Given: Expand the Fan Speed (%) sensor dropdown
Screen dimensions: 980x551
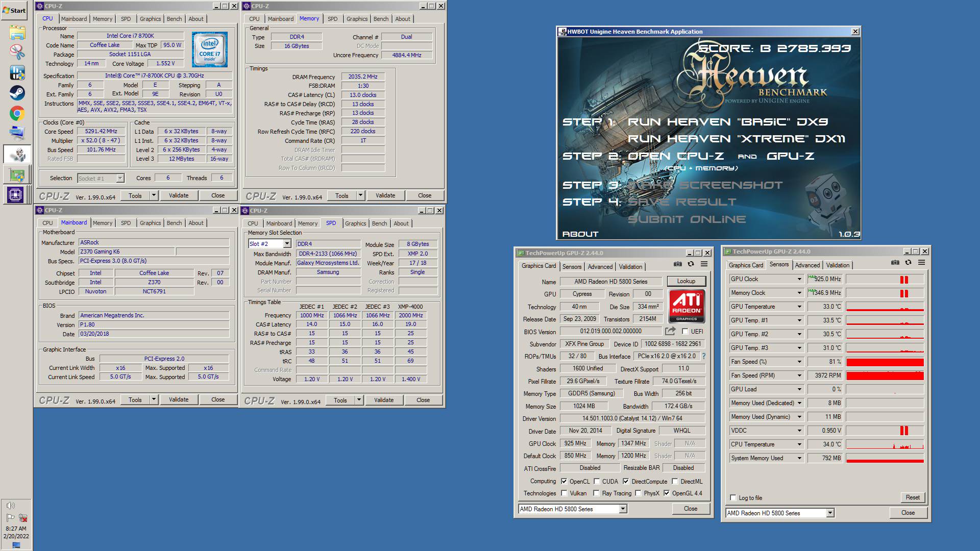Looking at the screenshot, I should (x=799, y=362).
